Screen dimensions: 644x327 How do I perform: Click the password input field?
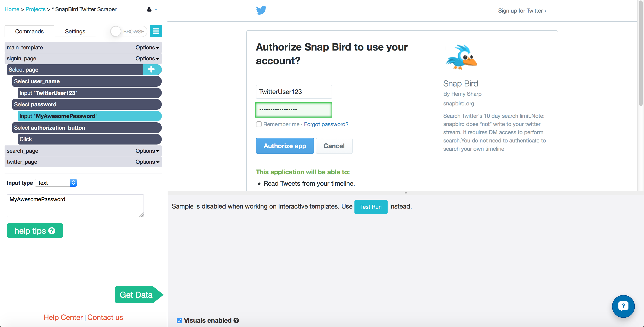pyautogui.click(x=293, y=109)
